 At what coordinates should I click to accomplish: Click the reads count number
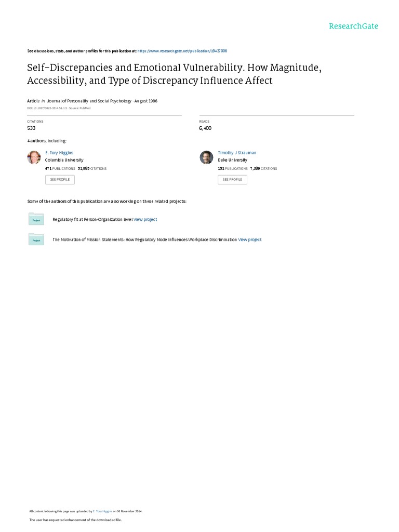tap(205, 128)
